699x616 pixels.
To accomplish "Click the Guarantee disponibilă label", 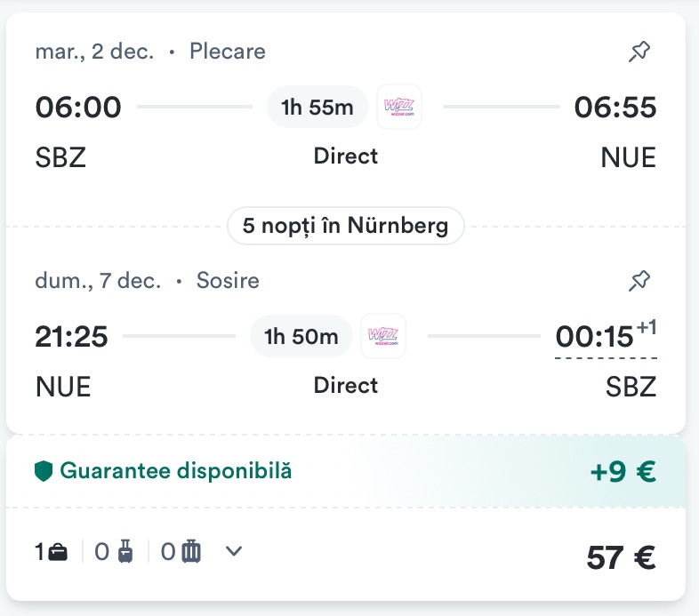I will pyautogui.click(x=175, y=470).
